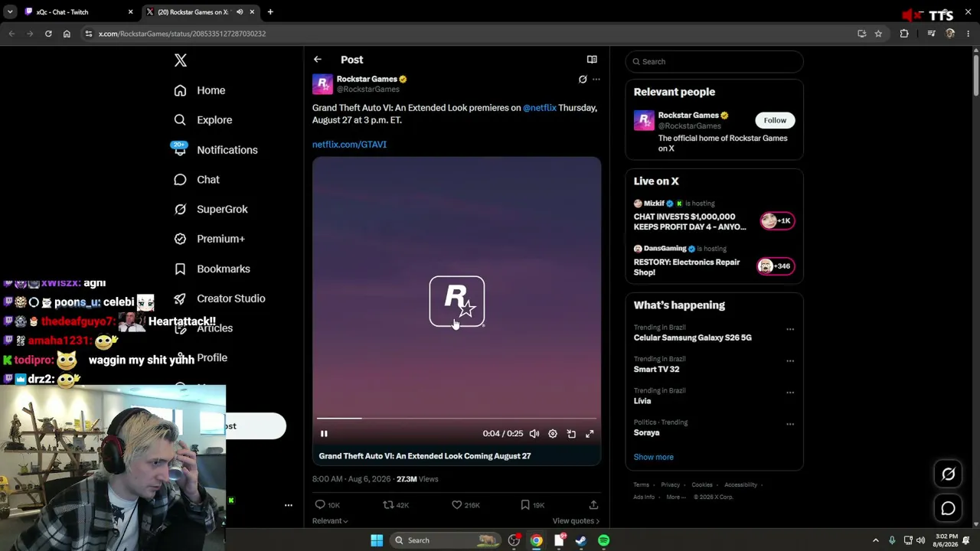Viewport: 980px width, 551px height.
Task: Reload the page
Action: (x=48, y=34)
